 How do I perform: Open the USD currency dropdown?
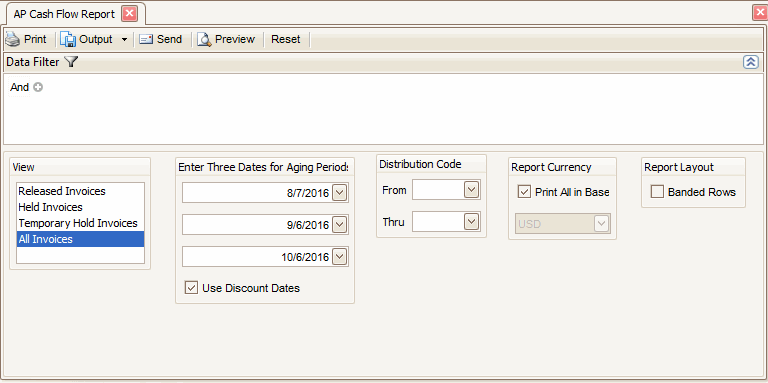(601, 224)
